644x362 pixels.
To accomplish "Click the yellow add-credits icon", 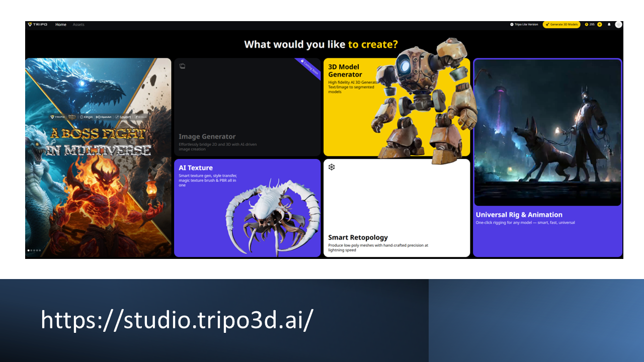I will tap(599, 25).
